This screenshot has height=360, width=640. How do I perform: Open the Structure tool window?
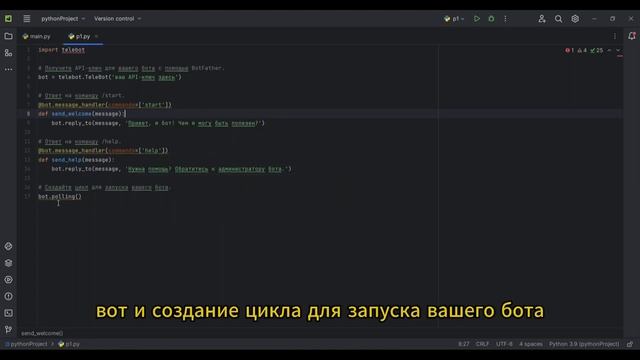(x=8, y=53)
